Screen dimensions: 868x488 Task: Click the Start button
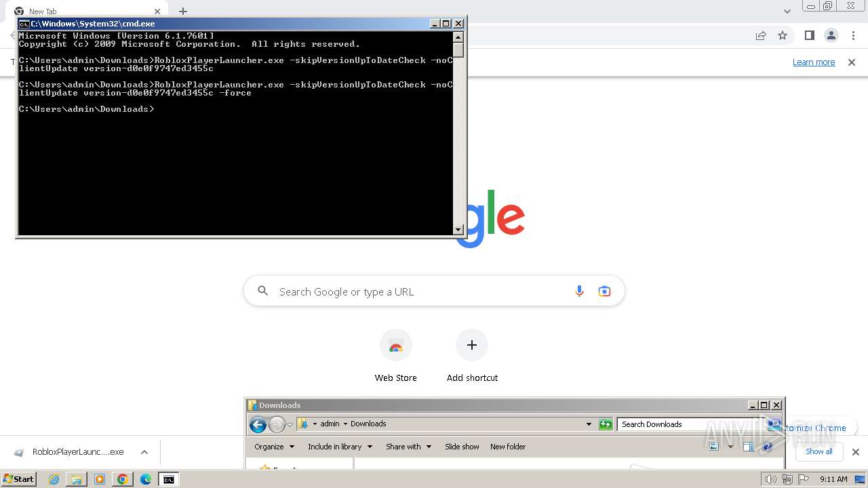(x=19, y=479)
